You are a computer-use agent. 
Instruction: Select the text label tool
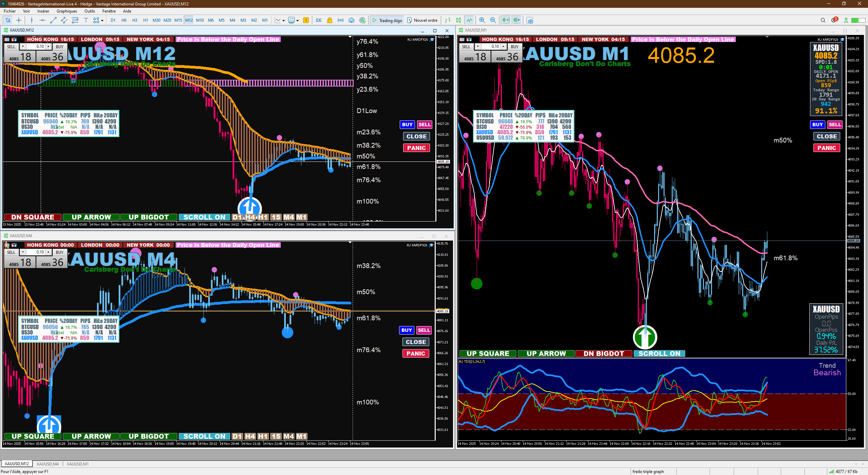coord(86,20)
